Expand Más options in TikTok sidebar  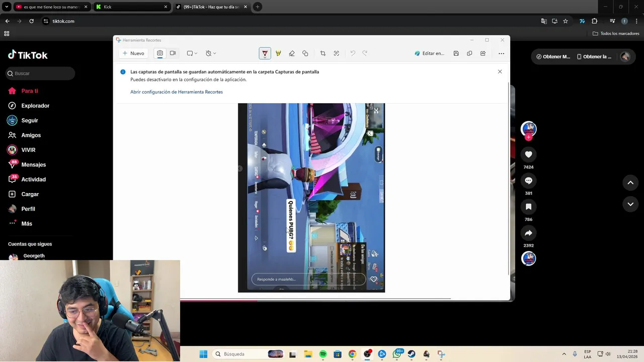click(x=20, y=224)
